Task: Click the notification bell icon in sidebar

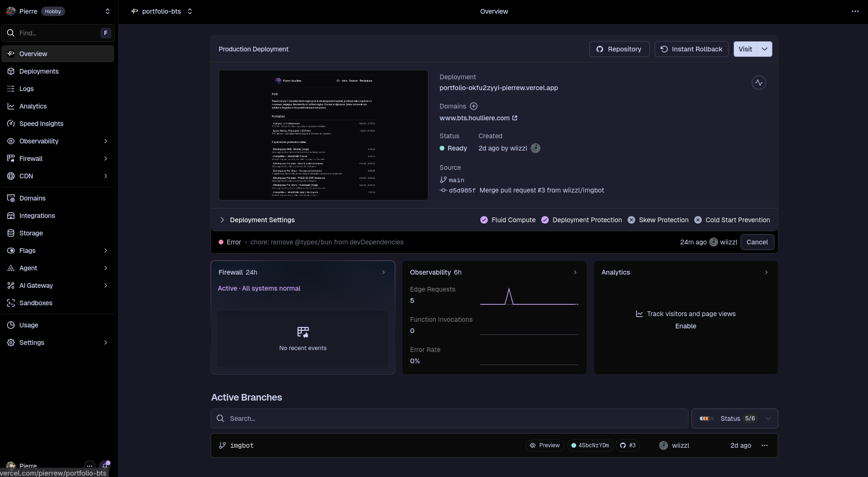Action: coord(105,466)
